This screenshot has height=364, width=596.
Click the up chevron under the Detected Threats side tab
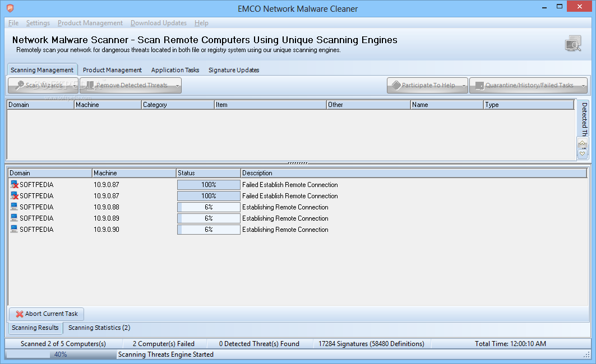click(x=583, y=143)
